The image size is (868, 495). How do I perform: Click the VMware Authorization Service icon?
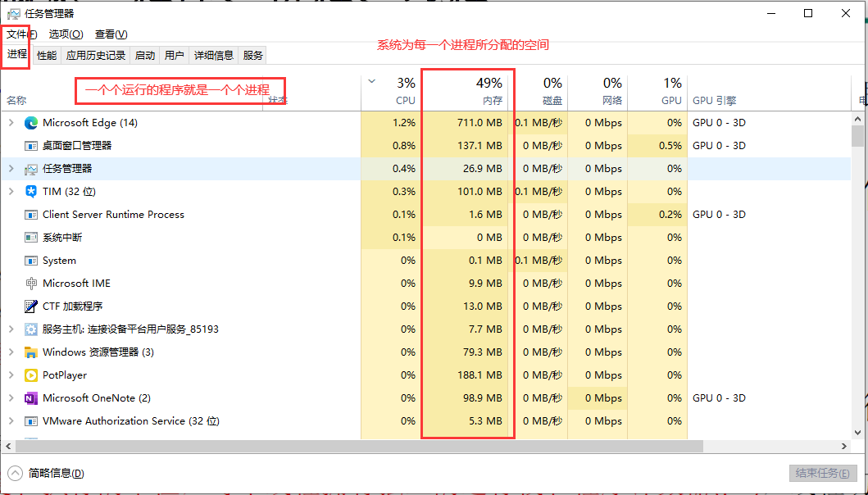coord(31,421)
